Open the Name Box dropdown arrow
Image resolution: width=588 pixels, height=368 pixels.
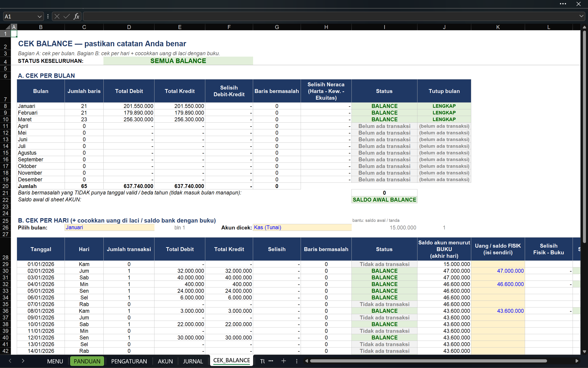tap(39, 17)
